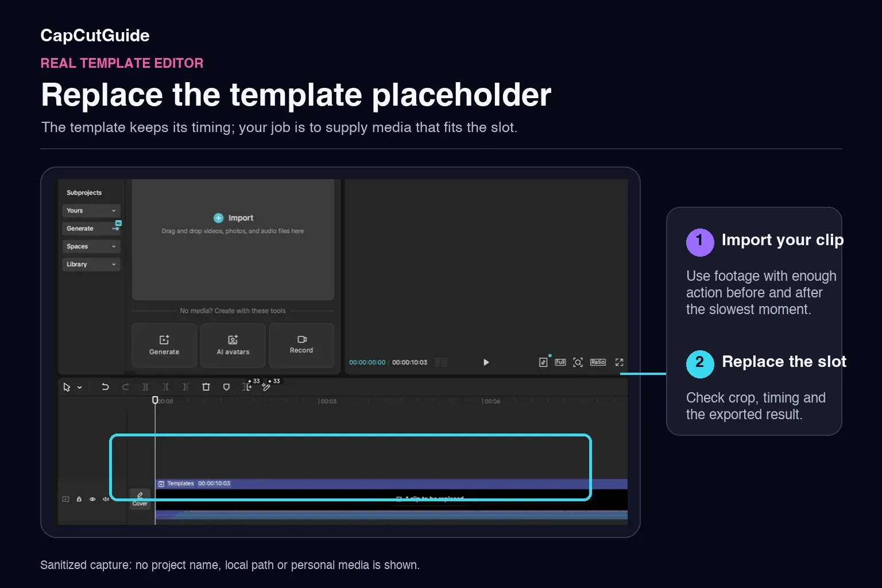Delete left of playhead trim tool
Screen dimensions: 882x588
[x=165, y=387]
